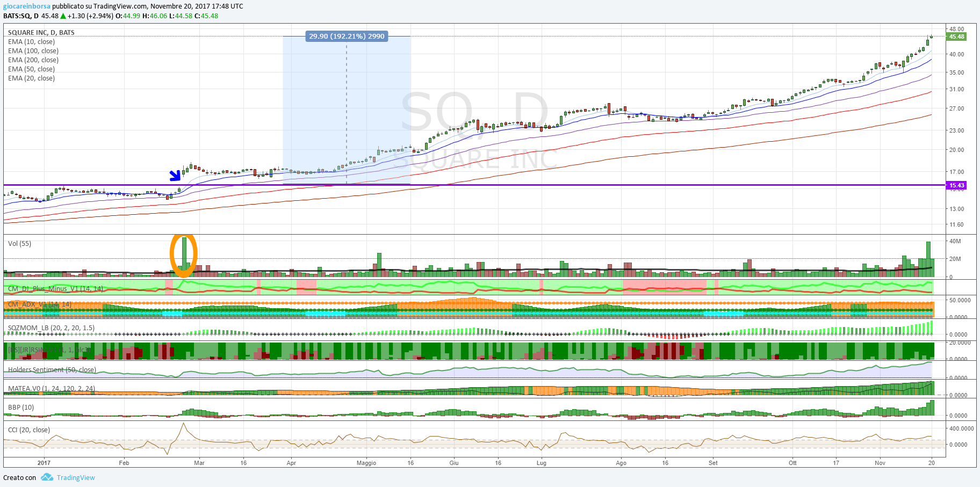980x487 pixels.
Task: Click the 400.0000 CCI axis label
Action: (961, 428)
